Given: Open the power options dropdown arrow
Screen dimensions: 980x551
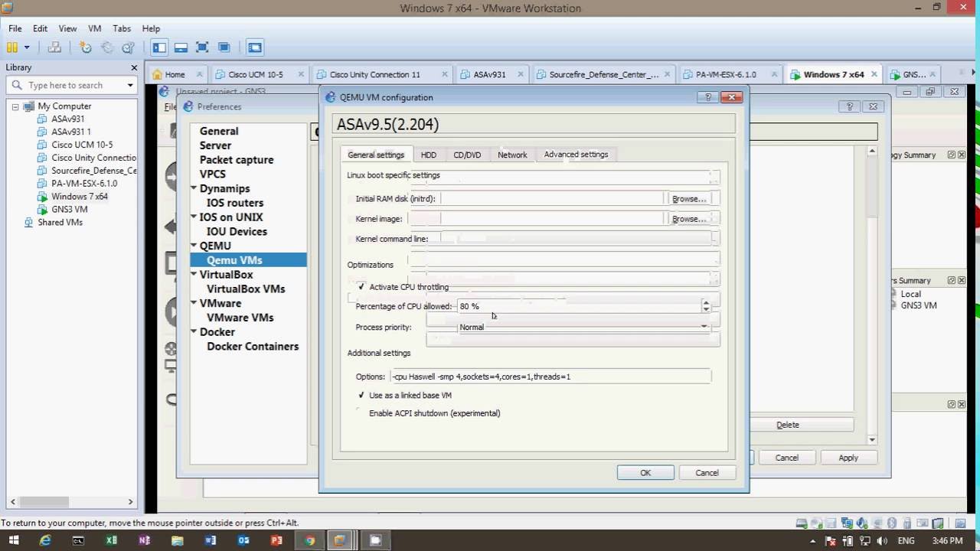Looking at the screenshot, I should (x=27, y=47).
